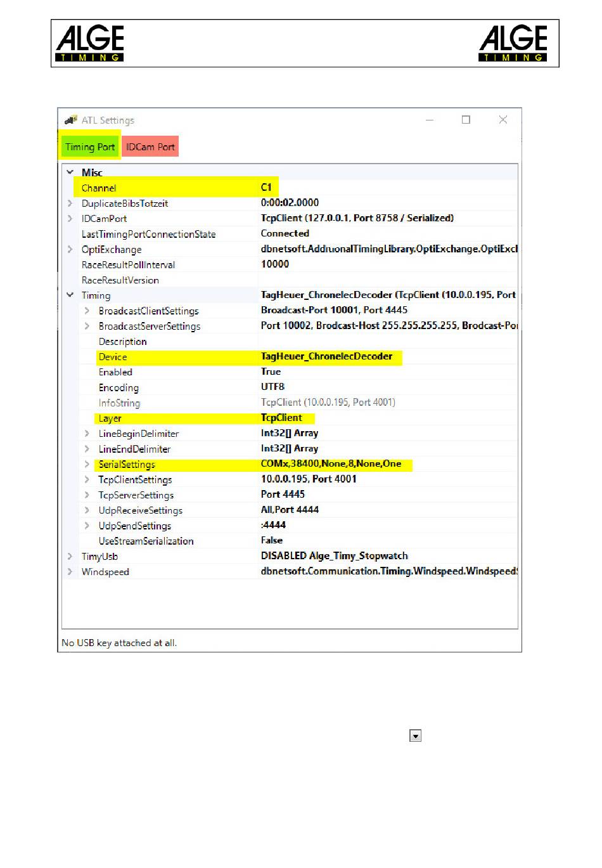
Task: Select the RaceResultPollInterval value 10000
Action: (275, 264)
